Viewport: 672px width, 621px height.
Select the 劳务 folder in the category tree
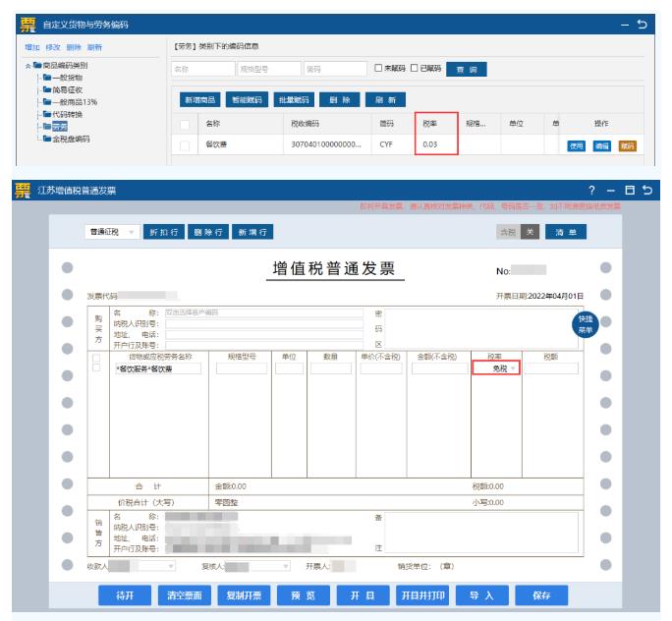(x=59, y=126)
